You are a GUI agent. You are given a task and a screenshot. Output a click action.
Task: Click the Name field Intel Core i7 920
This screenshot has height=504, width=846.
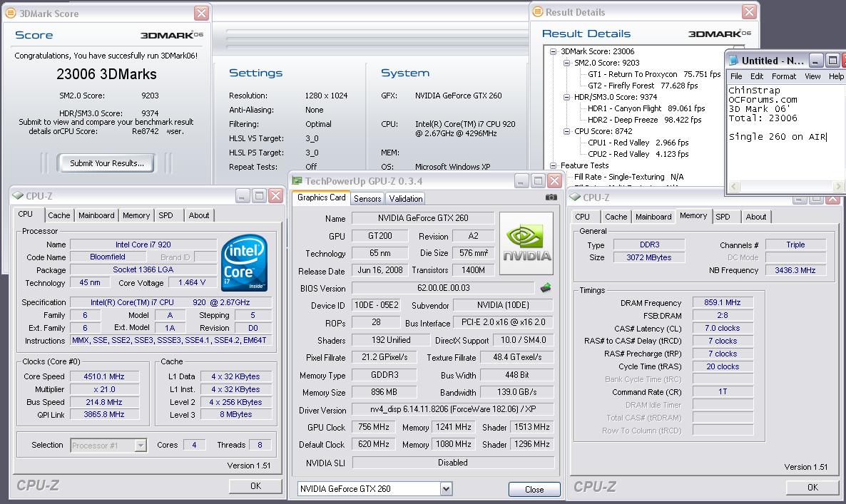pyautogui.click(x=143, y=245)
